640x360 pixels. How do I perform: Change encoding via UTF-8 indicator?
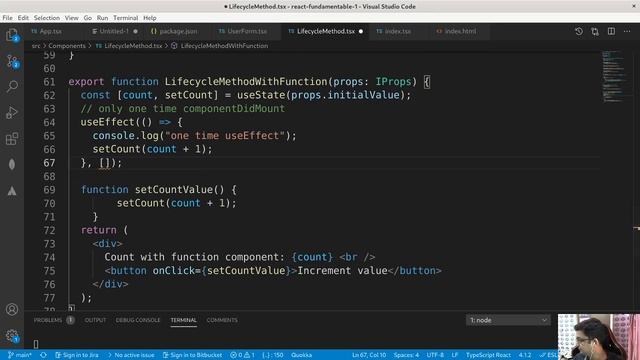point(435,355)
